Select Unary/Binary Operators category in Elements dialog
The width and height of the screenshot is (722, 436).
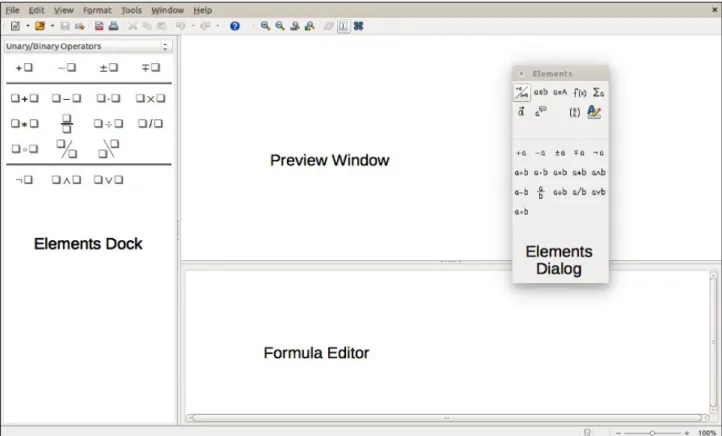522,92
